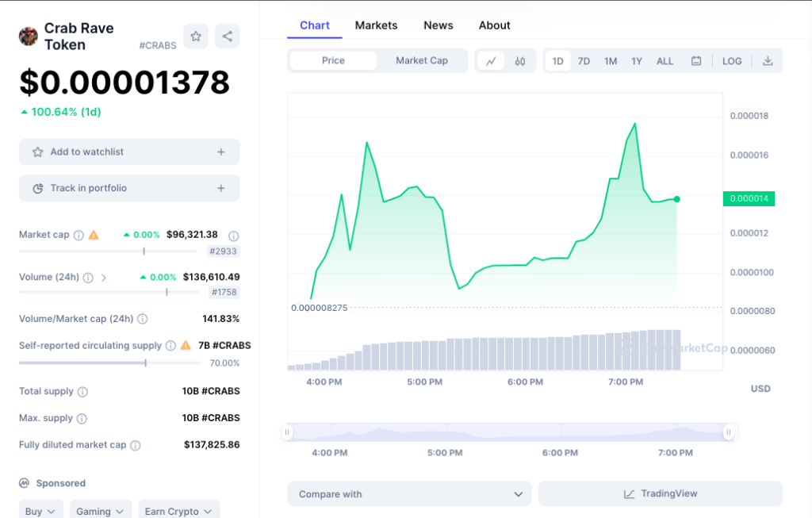Click the chart download icon
This screenshot has width=812, height=518.
coord(768,60)
